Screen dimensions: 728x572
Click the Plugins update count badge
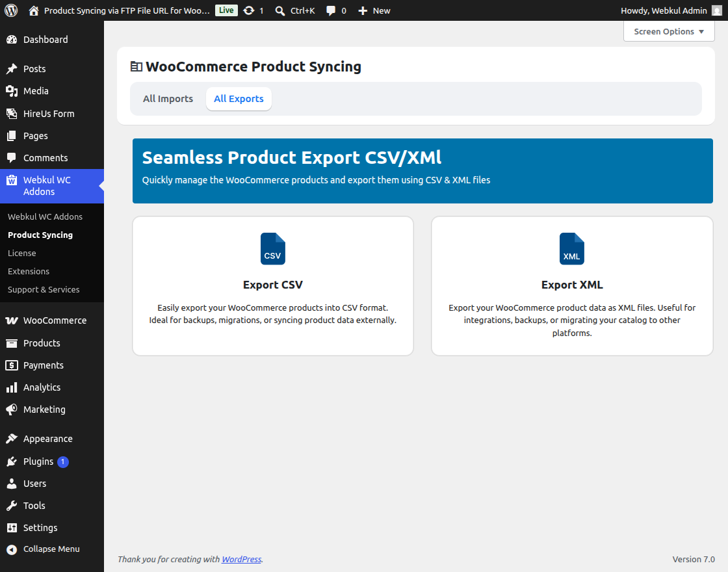(x=62, y=462)
